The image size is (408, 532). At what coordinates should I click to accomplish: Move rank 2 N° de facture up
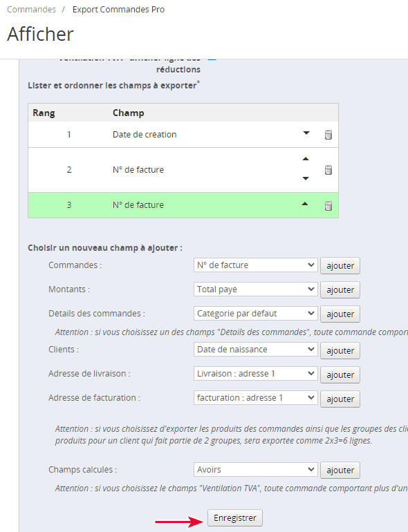click(x=306, y=159)
